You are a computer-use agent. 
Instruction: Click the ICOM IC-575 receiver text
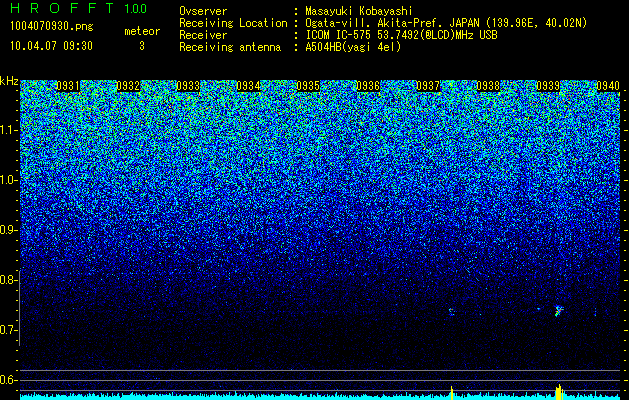401,35
